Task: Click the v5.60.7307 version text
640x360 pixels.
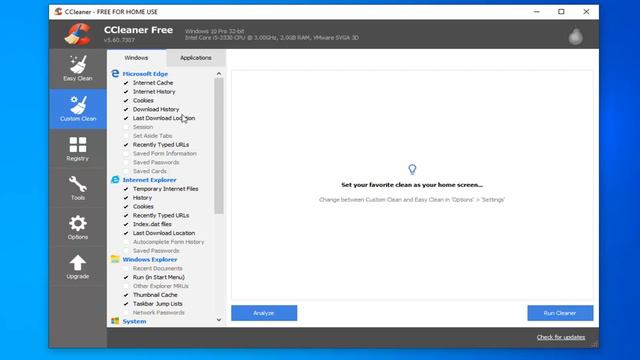Action: pos(119,40)
